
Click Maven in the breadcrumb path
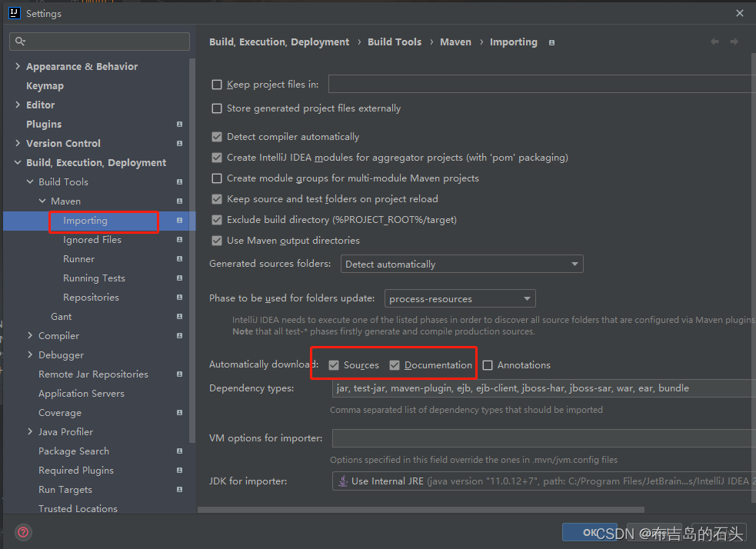point(455,42)
